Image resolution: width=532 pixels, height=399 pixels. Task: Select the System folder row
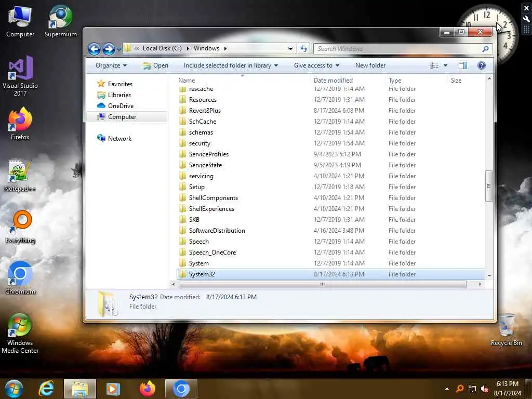pyautogui.click(x=331, y=263)
